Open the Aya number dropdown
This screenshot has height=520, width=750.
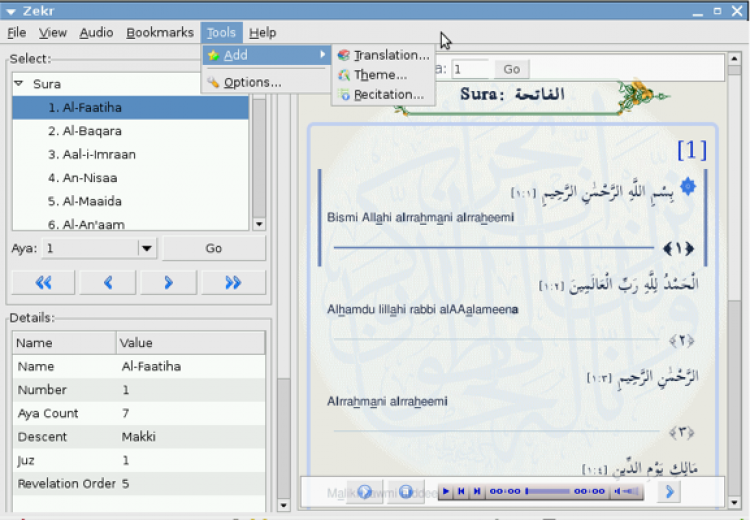147,248
